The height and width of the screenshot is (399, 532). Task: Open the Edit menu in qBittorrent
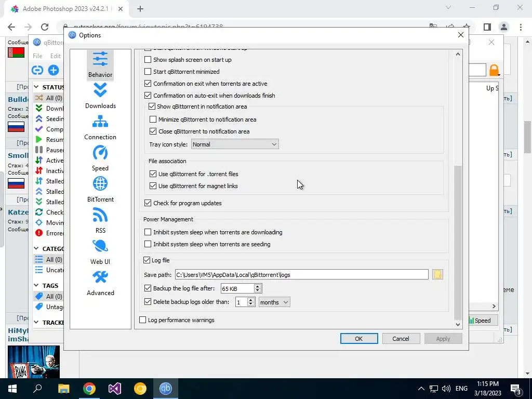(x=55, y=56)
